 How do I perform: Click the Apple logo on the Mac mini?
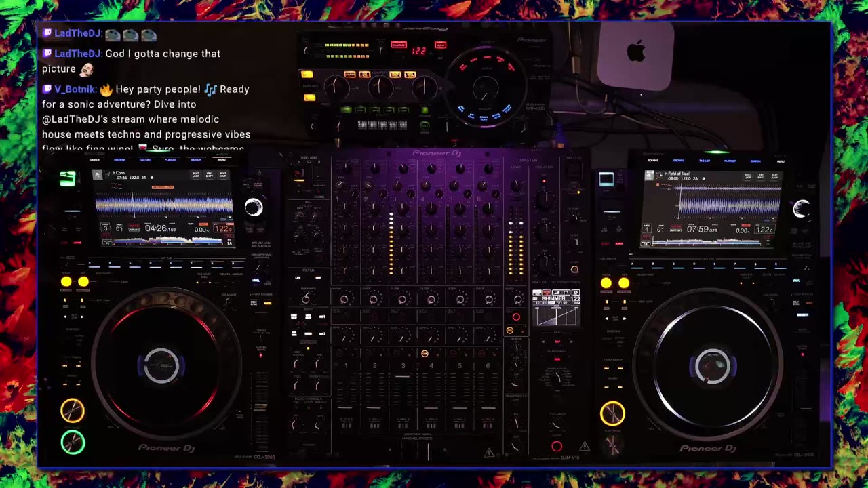(x=636, y=52)
